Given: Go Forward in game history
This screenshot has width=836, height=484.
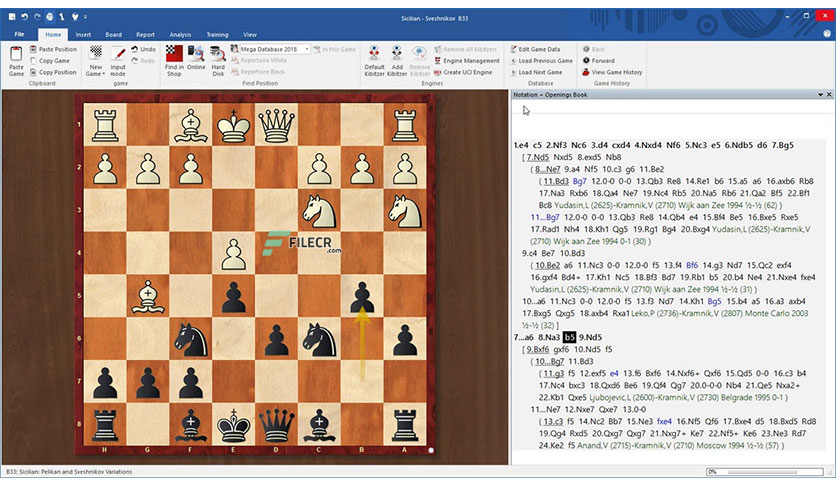Looking at the screenshot, I should [598, 61].
